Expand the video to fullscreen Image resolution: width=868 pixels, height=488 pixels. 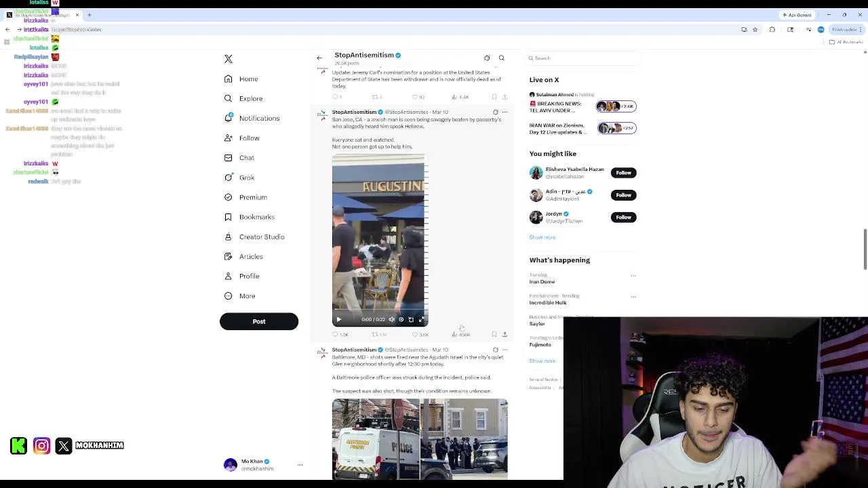pos(421,319)
